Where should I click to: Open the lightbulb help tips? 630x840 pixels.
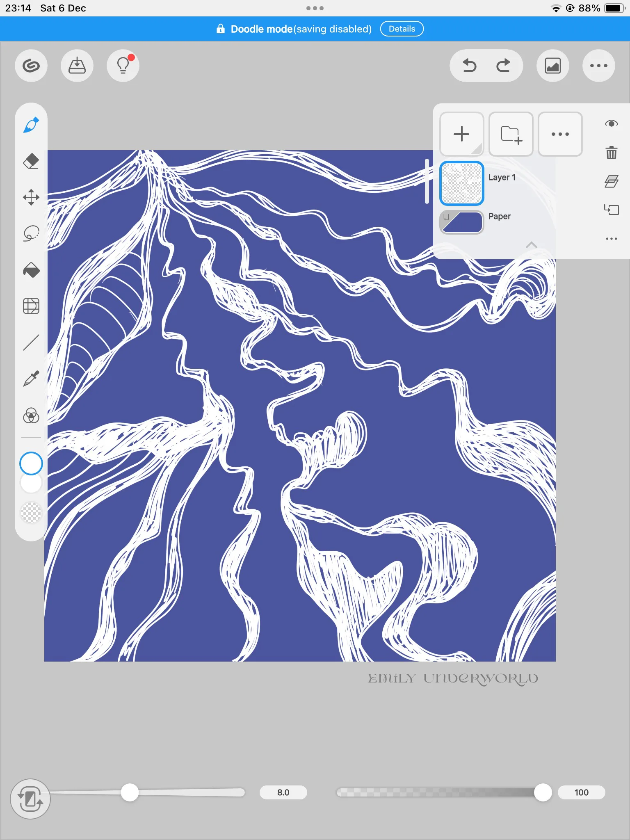point(123,66)
